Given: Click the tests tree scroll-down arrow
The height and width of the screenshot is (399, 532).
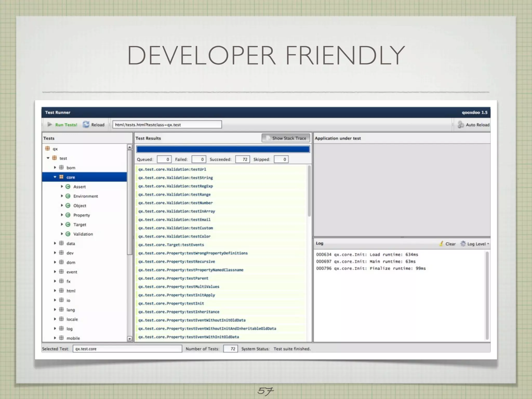Looking at the screenshot, I should (x=130, y=338).
